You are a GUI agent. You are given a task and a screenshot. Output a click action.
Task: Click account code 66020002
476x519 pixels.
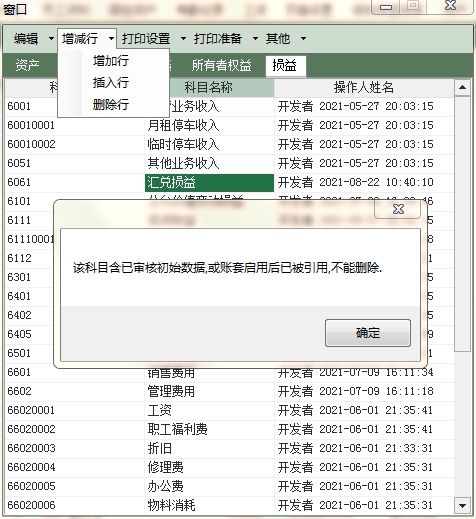tap(31, 429)
